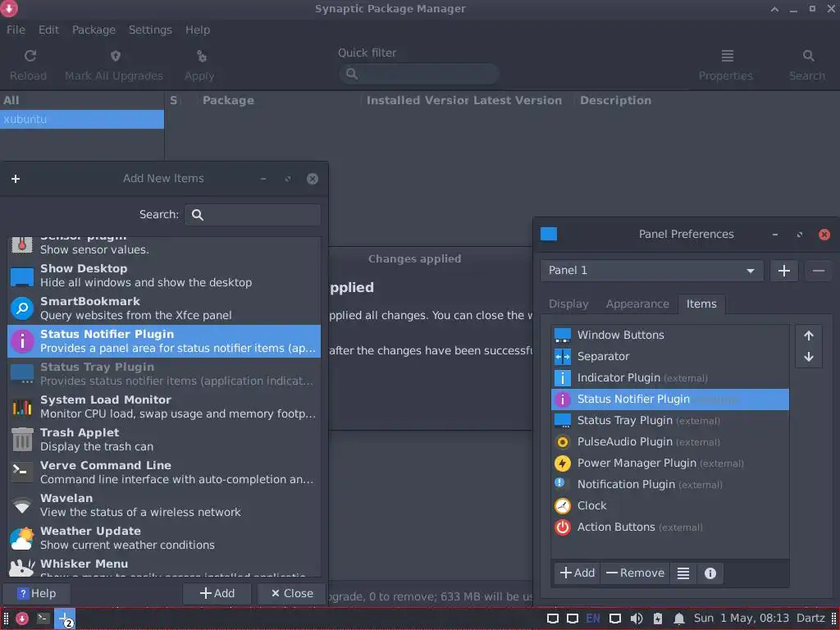Select the Action Buttons item
The height and width of the screenshot is (630, 840).
(669, 527)
